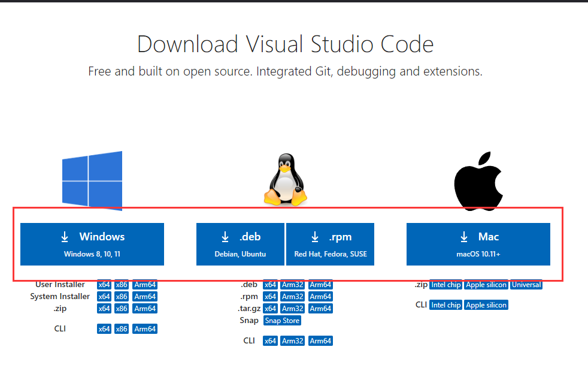Pick Arm64 in the Linux .deb row

click(x=320, y=285)
